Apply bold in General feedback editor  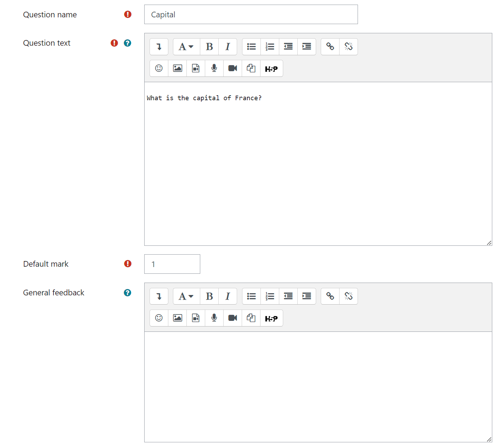209,296
